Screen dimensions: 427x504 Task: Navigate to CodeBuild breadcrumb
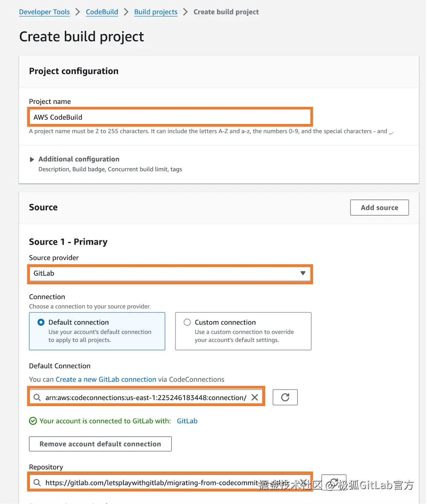[102, 12]
